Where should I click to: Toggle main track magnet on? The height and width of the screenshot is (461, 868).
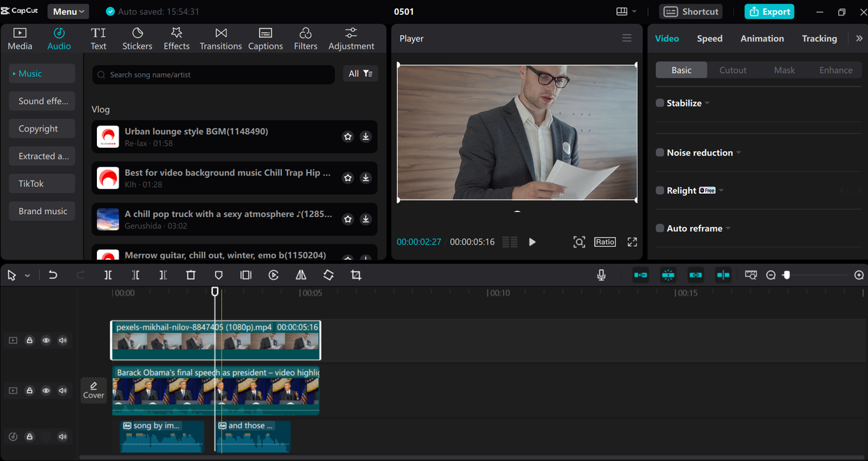click(640, 275)
